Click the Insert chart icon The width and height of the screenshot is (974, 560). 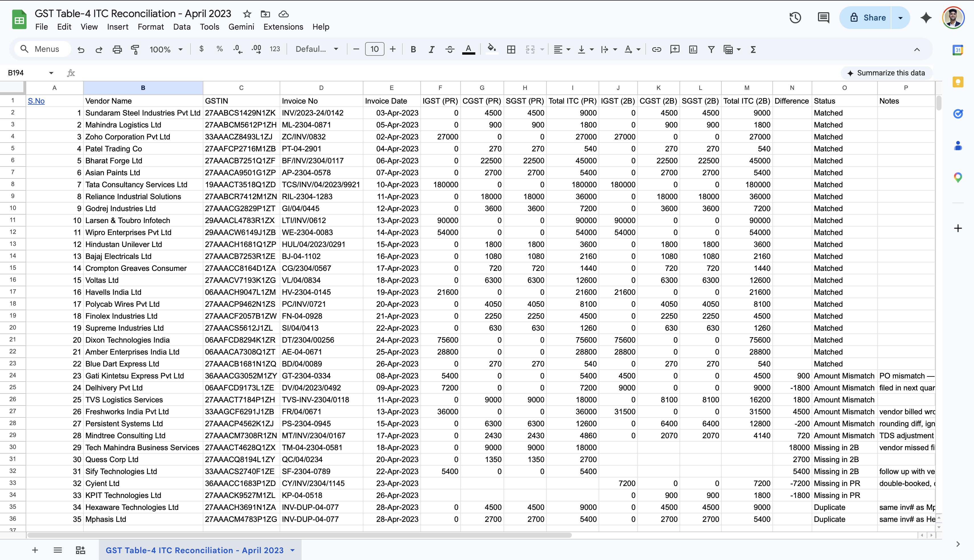[693, 49]
